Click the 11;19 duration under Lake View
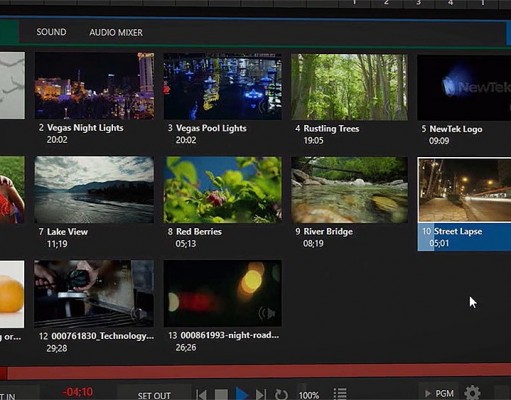Image resolution: width=511 pixels, height=400 pixels. point(57,244)
